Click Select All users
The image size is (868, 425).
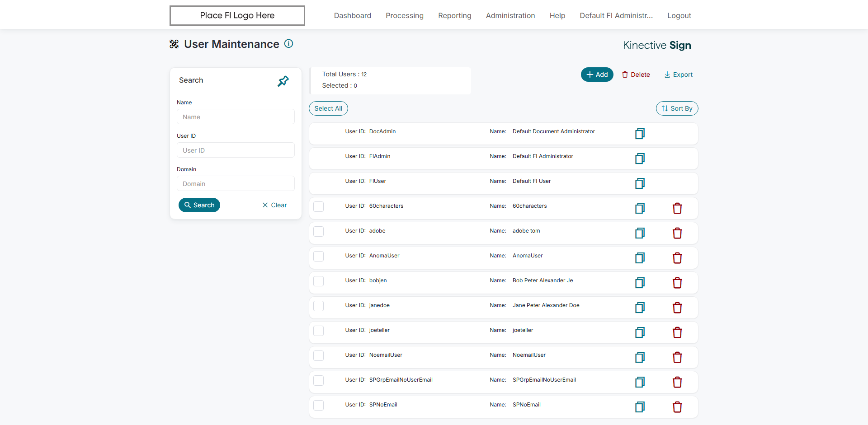pos(328,108)
